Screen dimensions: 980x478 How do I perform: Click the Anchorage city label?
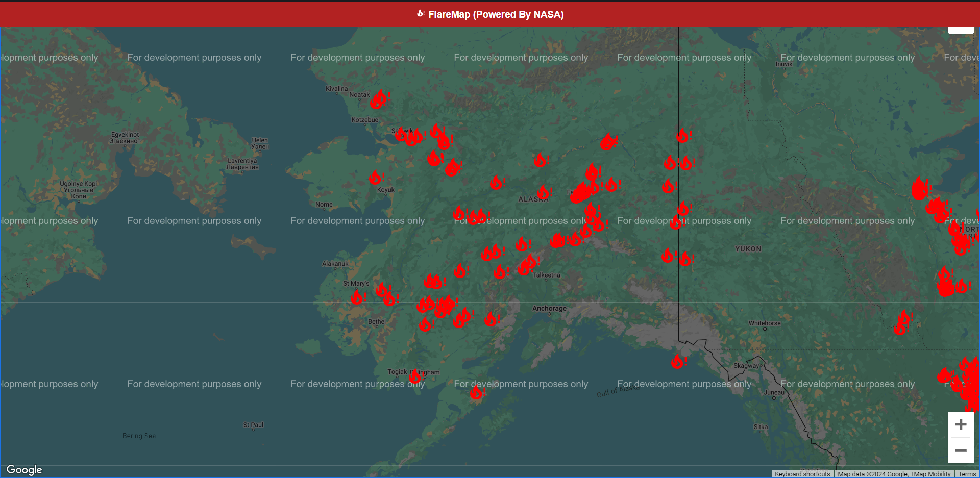pos(549,308)
